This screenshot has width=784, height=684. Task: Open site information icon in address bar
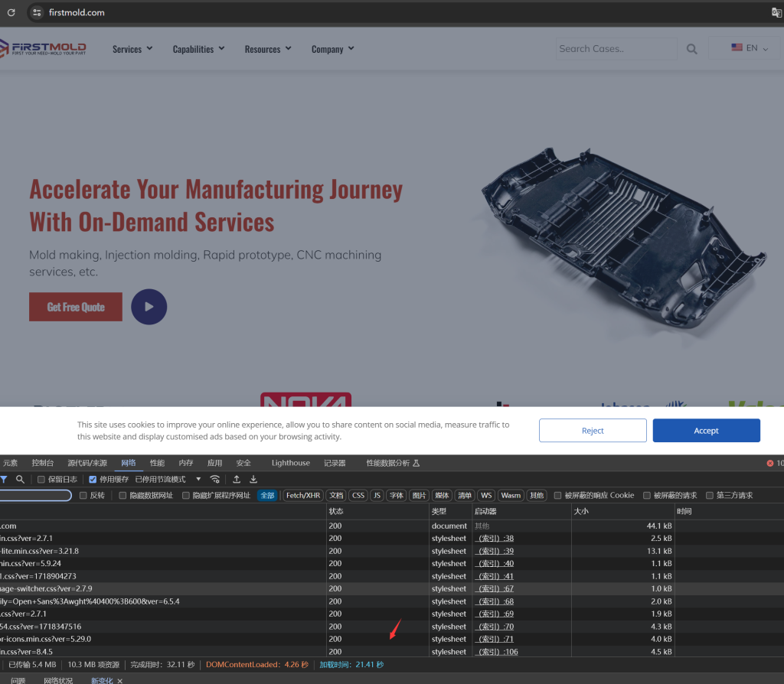(37, 12)
